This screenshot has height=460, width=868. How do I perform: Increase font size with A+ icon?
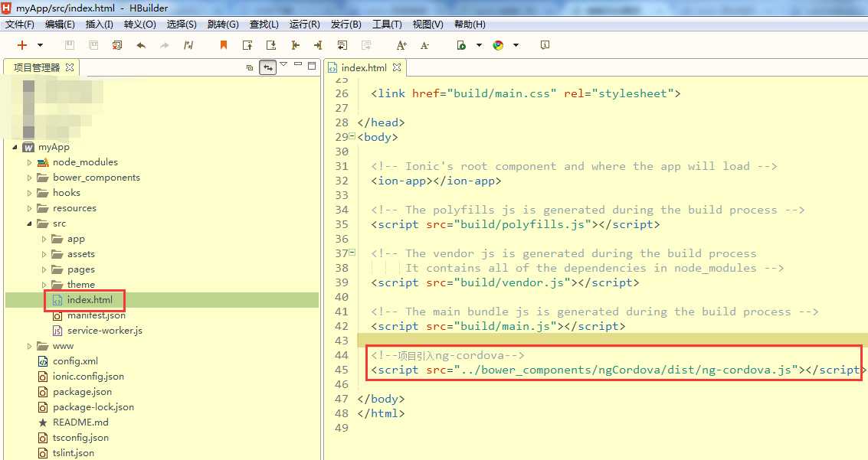coord(402,45)
